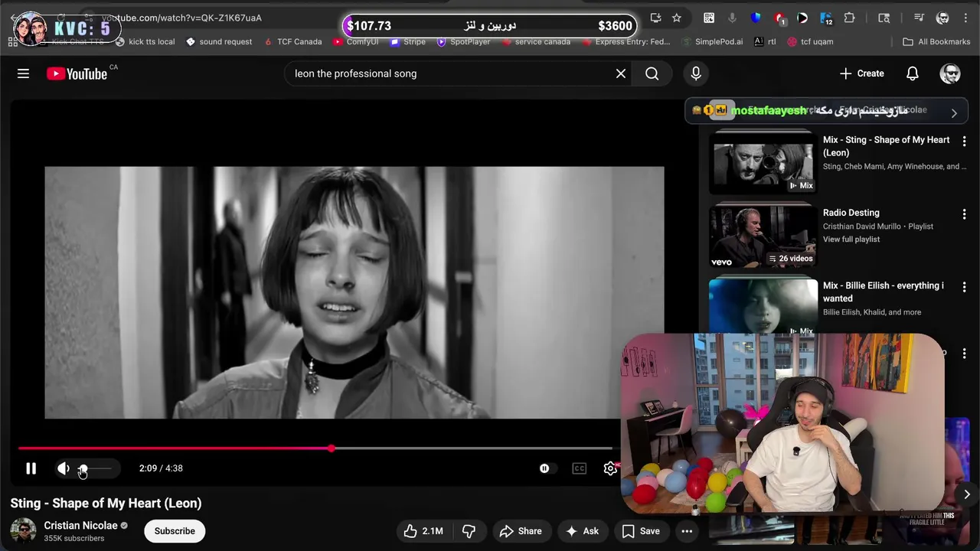This screenshot has height=551, width=980.
Task: Click the video frame to pause playback
Action: [x=354, y=292]
